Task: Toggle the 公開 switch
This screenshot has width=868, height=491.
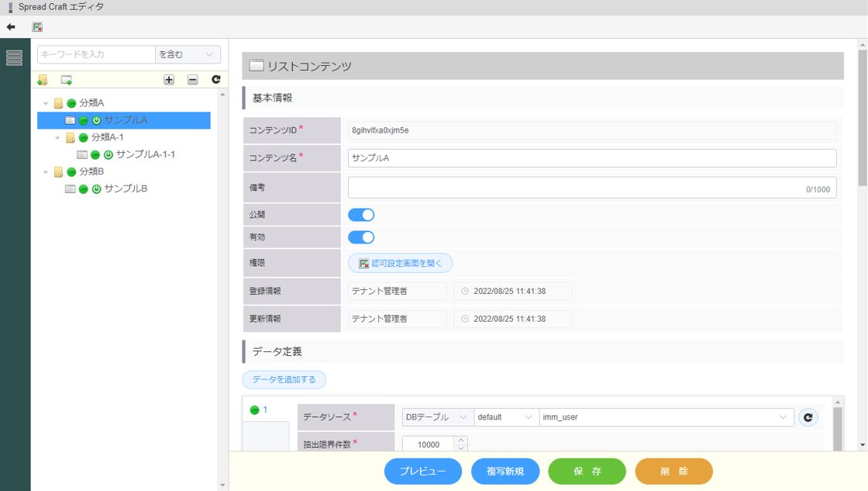Action: tap(361, 215)
